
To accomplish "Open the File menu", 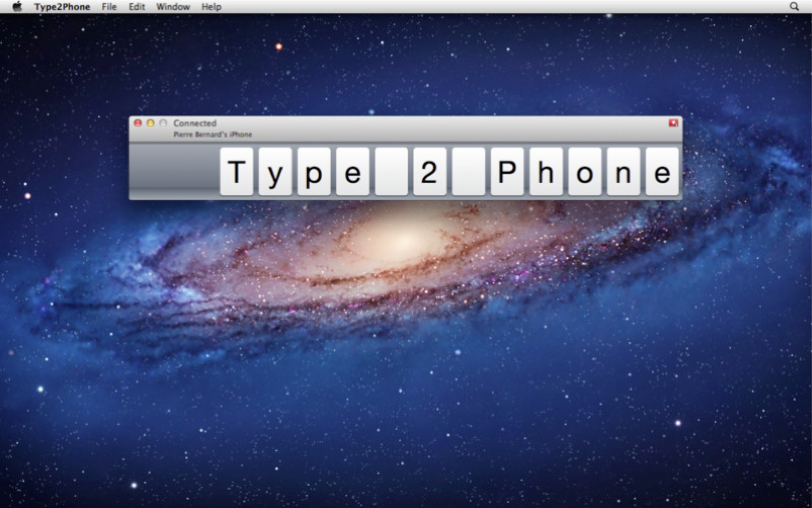I will coord(109,7).
